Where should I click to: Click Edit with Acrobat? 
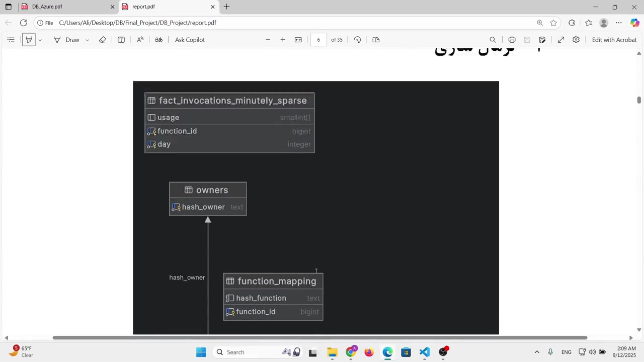[614, 40]
